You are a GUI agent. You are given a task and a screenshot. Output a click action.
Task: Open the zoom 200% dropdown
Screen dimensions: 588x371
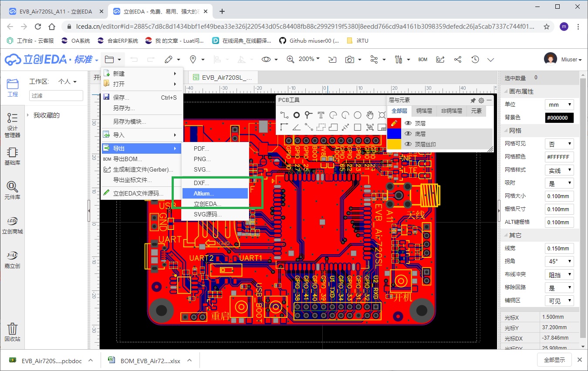[309, 59]
